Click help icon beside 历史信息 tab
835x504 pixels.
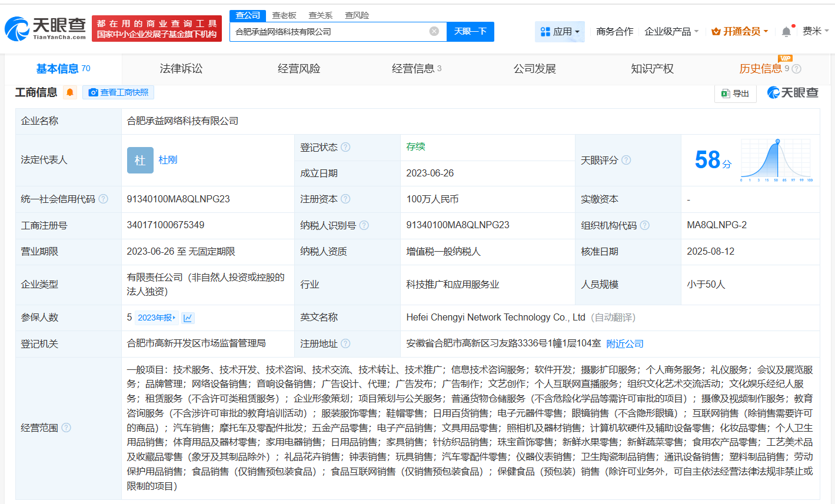797,69
